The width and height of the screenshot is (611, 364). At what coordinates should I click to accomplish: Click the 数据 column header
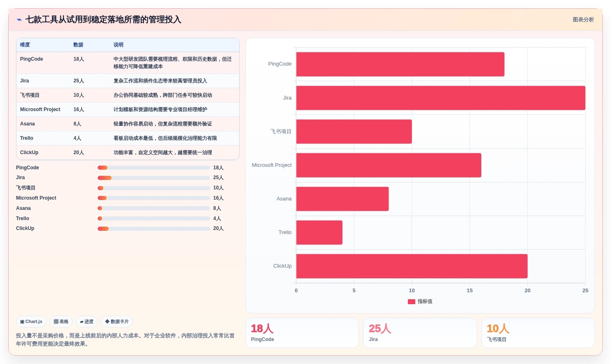click(x=78, y=45)
